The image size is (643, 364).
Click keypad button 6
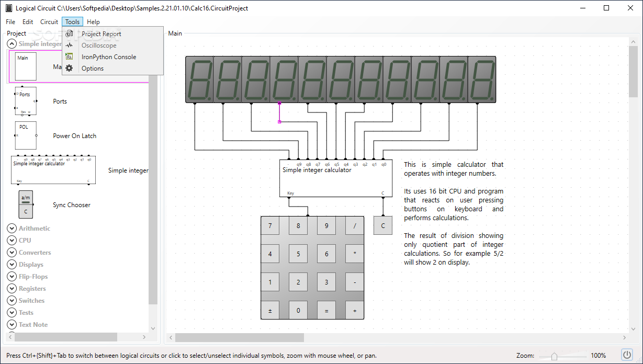[x=326, y=254]
